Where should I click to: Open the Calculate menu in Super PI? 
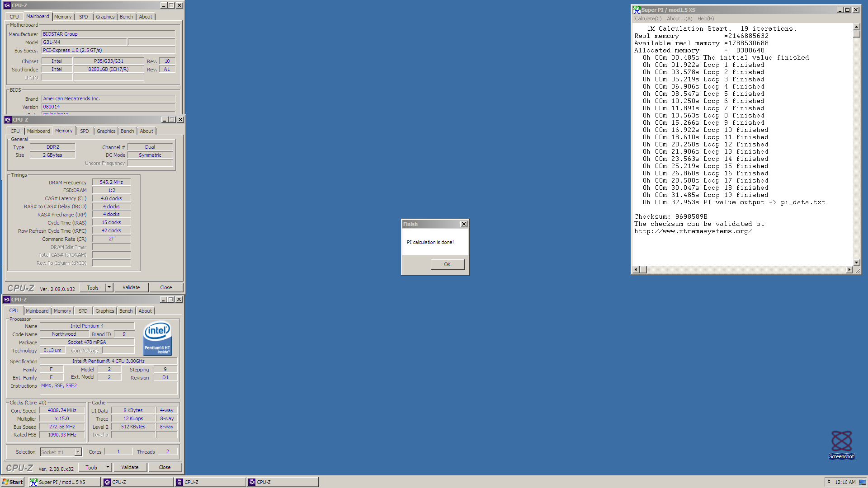tap(648, 19)
